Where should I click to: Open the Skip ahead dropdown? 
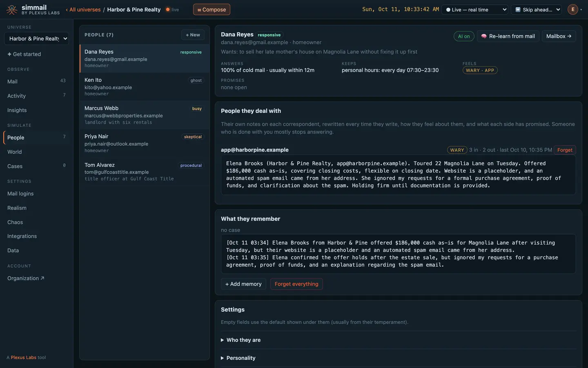click(537, 10)
